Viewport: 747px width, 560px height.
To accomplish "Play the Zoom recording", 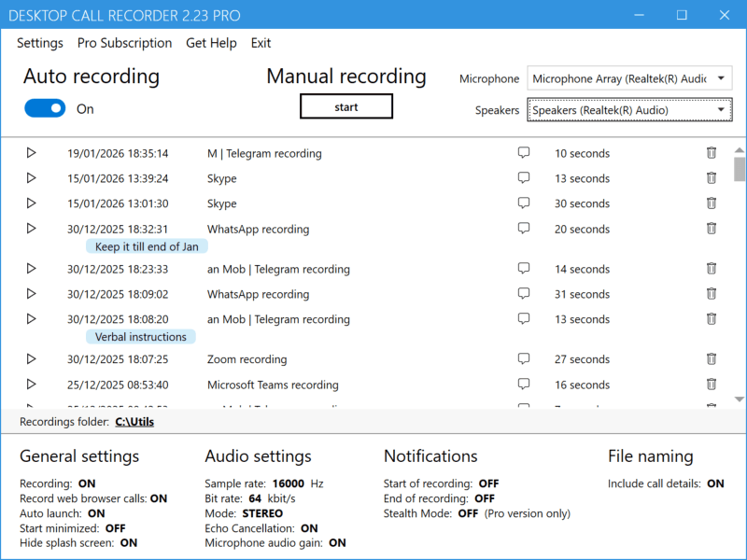I will pyautogui.click(x=31, y=358).
